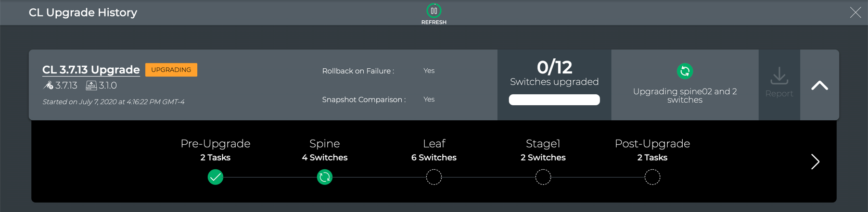The width and height of the screenshot is (868, 212).
Task: Pause the auto-refresh icon
Action: point(433,11)
